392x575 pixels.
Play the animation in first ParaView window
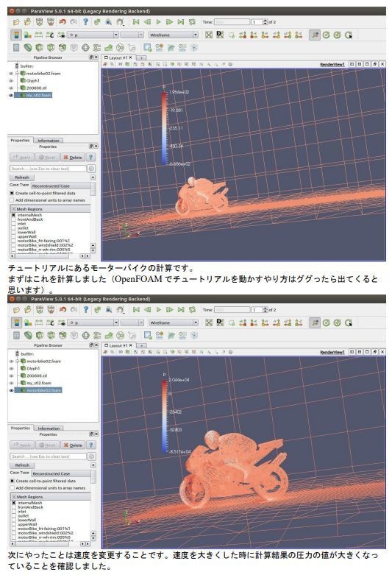point(158,22)
